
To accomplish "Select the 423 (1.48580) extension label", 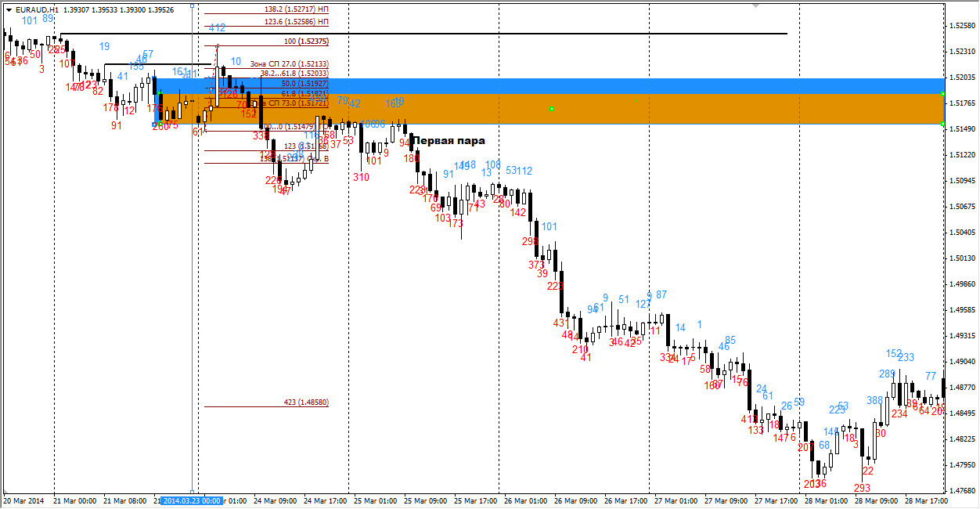I will pos(306,402).
